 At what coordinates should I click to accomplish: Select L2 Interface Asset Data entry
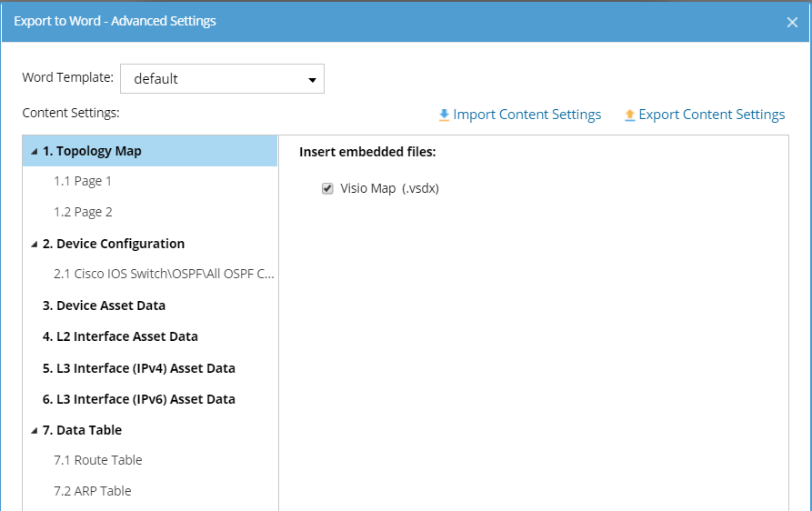120,336
